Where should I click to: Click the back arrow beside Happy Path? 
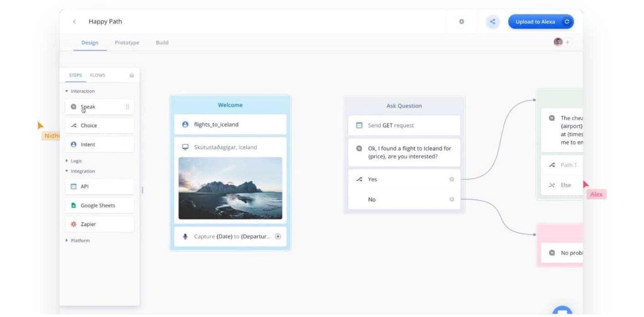pos(75,22)
